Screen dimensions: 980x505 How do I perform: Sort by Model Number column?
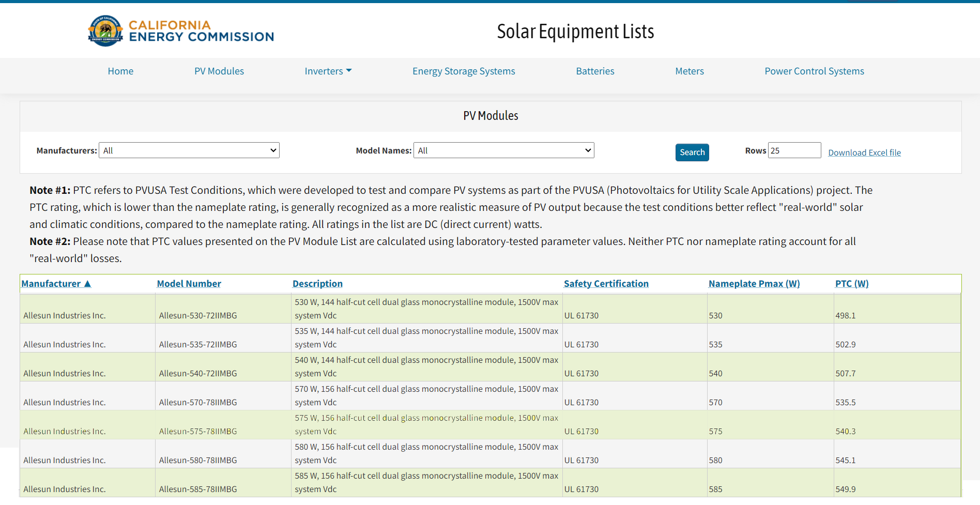tap(189, 284)
